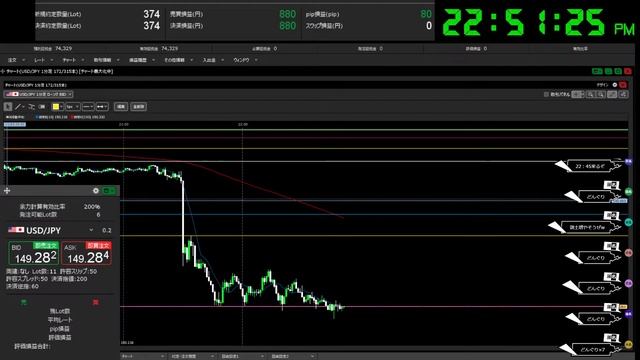
Task: Open the yellow line color swatch
Action: 58,107
